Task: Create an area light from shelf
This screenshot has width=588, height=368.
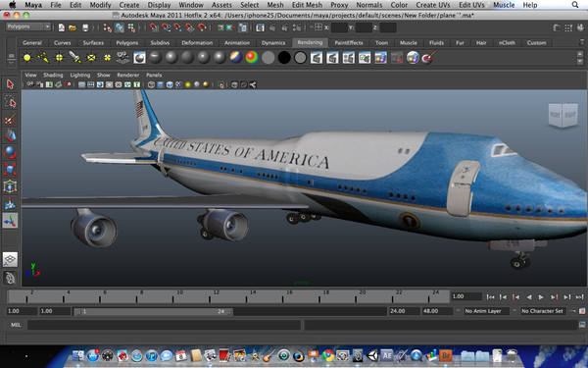Action: click(x=91, y=58)
